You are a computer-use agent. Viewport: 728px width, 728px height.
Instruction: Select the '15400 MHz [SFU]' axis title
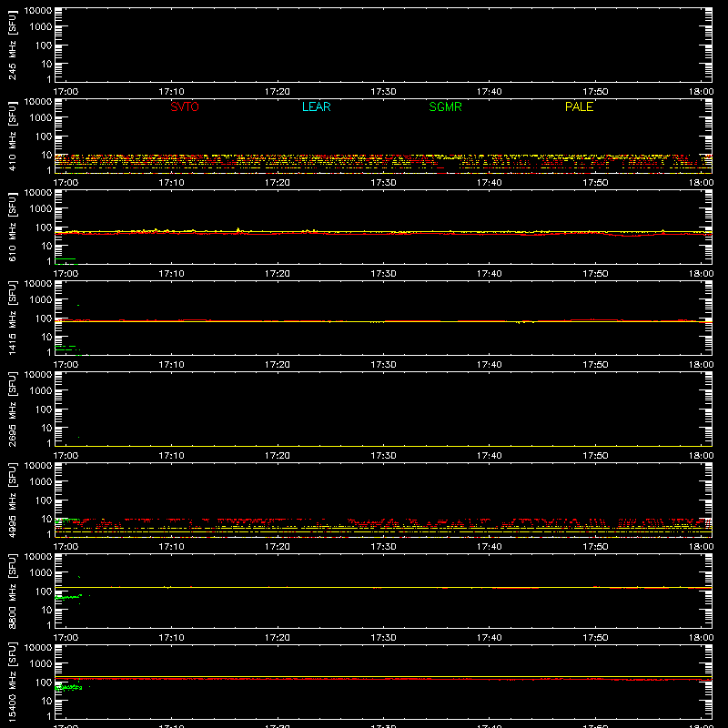point(12,682)
